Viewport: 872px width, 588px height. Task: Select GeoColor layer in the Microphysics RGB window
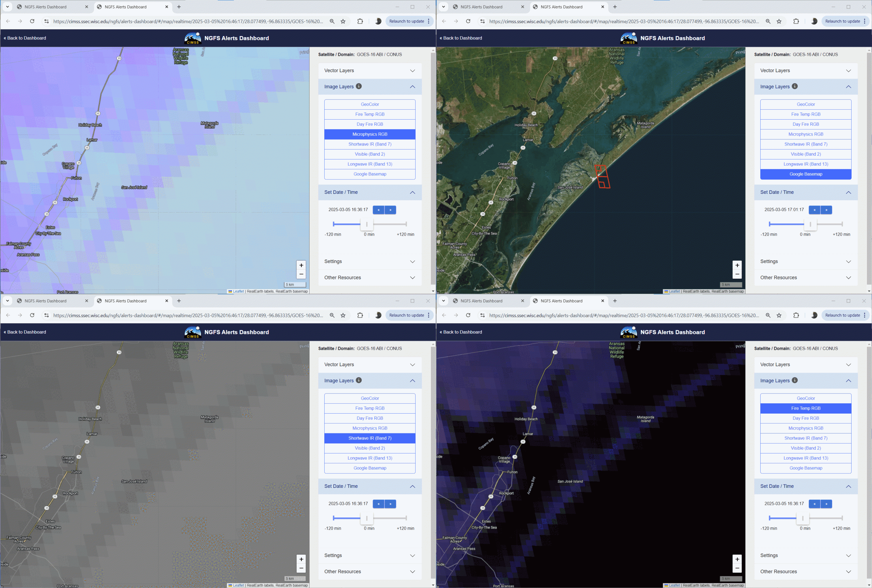pyautogui.click(x=370, y=104)
